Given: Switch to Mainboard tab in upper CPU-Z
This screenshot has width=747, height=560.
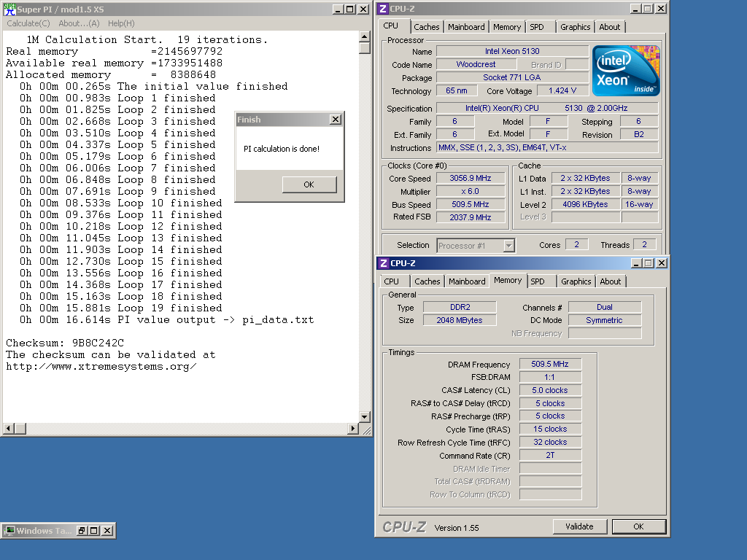Looking at the screenshot, I should 466,27.
